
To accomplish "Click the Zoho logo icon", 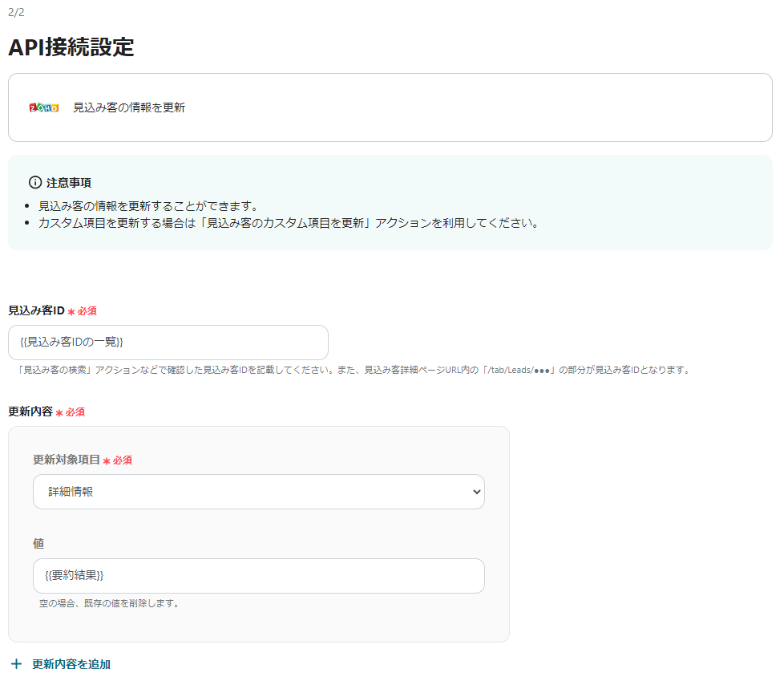I will tap(44, 107).
